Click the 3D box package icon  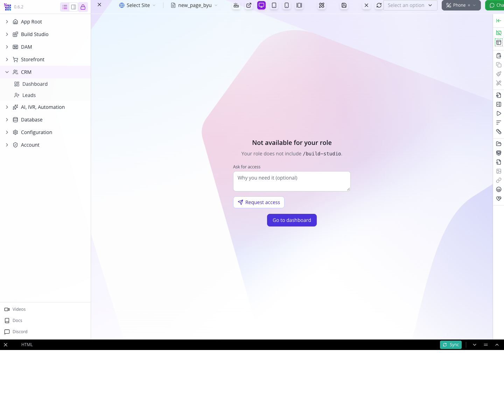(x=499, y=153)
